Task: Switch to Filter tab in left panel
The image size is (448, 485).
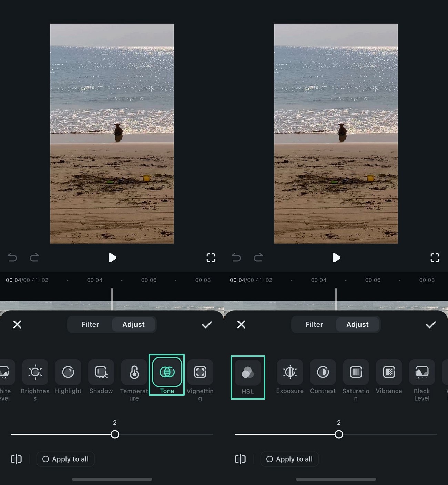Action: pyautogui.click(x=90, y=324)
